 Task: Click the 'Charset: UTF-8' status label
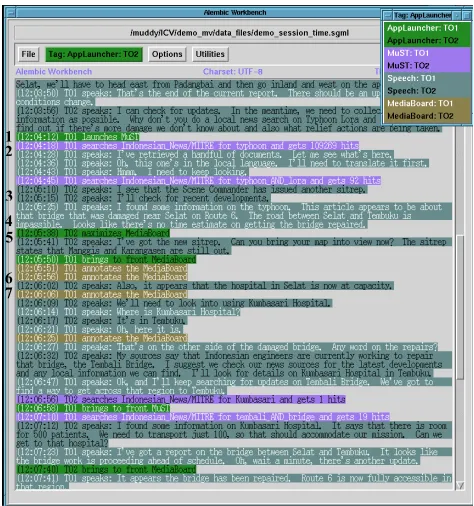[233, 72]
